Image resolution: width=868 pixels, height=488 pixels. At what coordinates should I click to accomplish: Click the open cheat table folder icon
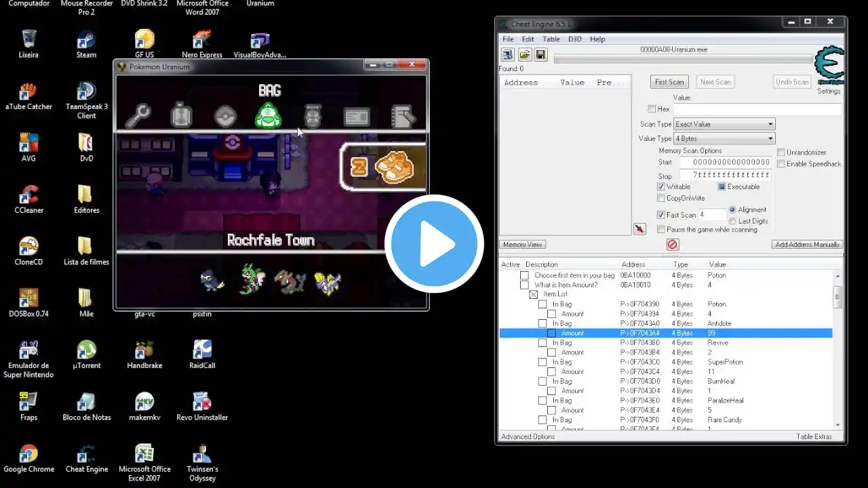tap(524, 55)
